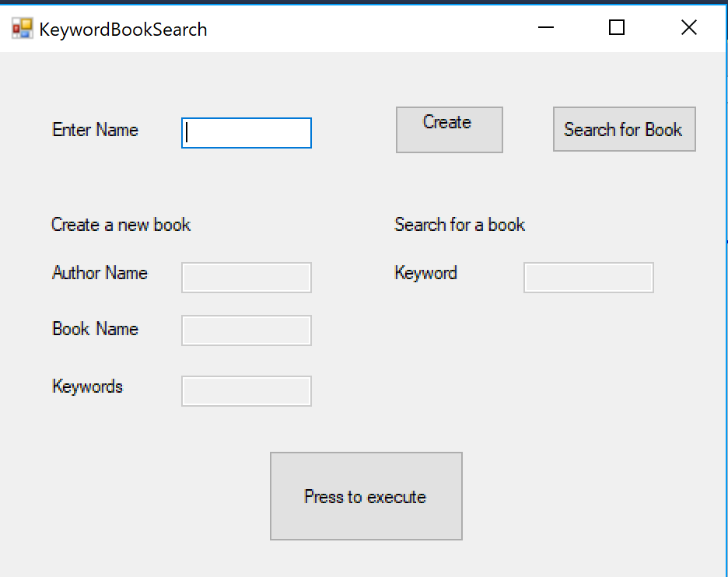Click inside the Enter Name text field
This screenshot has width=728, height=577.
click(246, 133)
